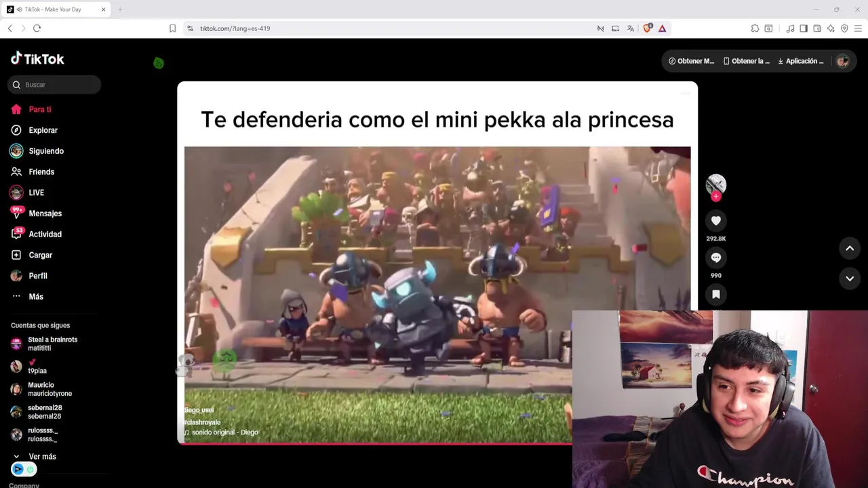Select the TikTok - Make Your Day tab

click(56, 9)
